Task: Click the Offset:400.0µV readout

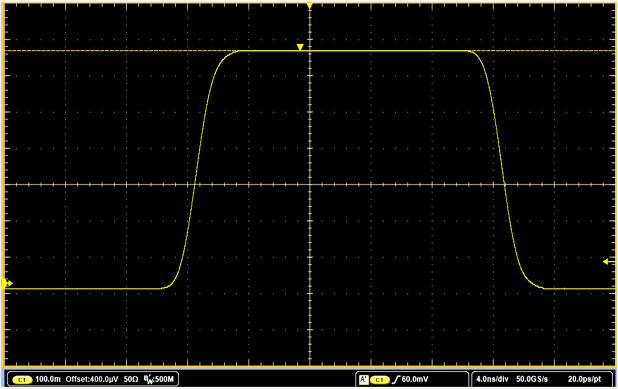Action: (x=92, y=379)
